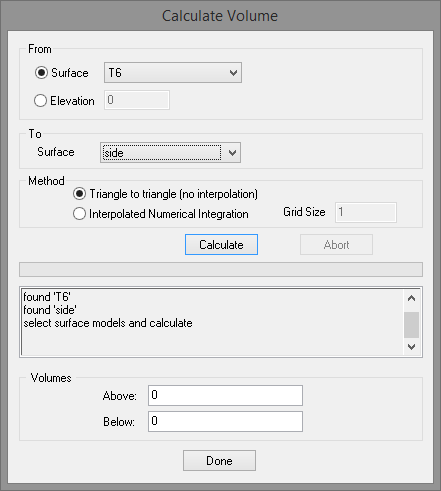Viewport: 441px width, 491px height.
Task: Click the progress bar below Calculate
Action: click(221, 269)
